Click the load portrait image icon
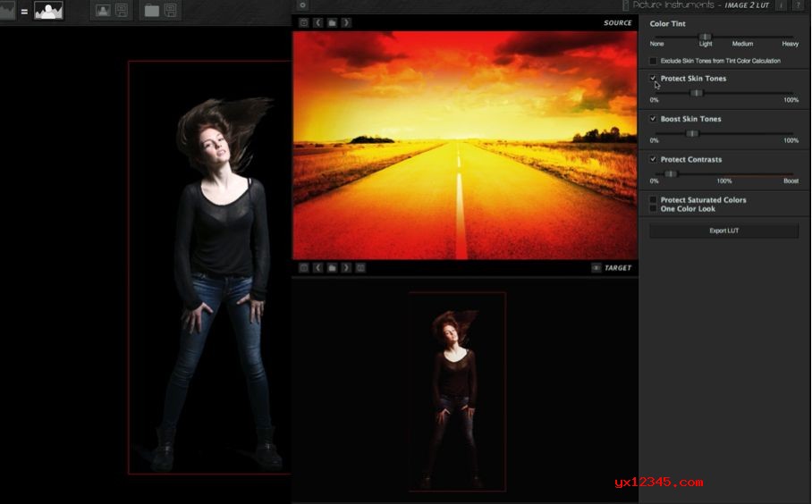812x504 pixels. [103, 11]
